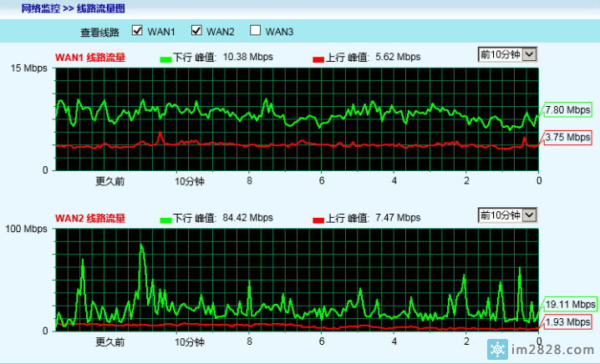
Task: Open the WAN2 time range dropdown
Action: coord(506,215)
